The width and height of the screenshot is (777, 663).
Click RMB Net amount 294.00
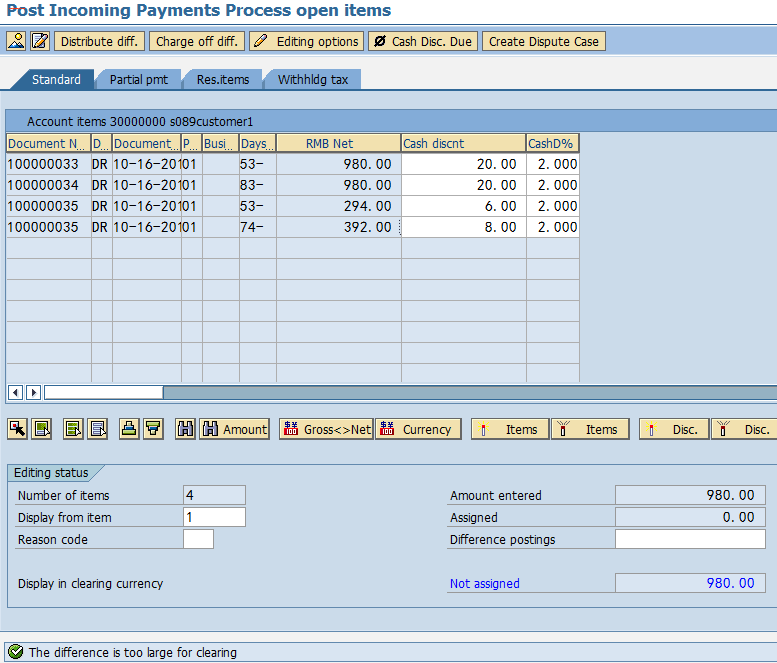coord(338,206)
